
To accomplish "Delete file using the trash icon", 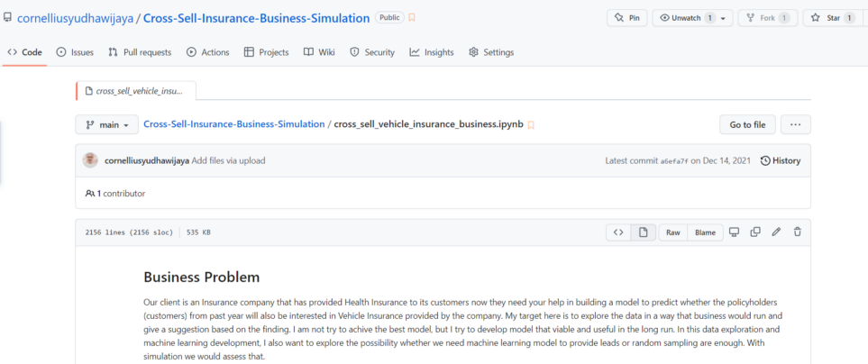I will click(797, 232).
